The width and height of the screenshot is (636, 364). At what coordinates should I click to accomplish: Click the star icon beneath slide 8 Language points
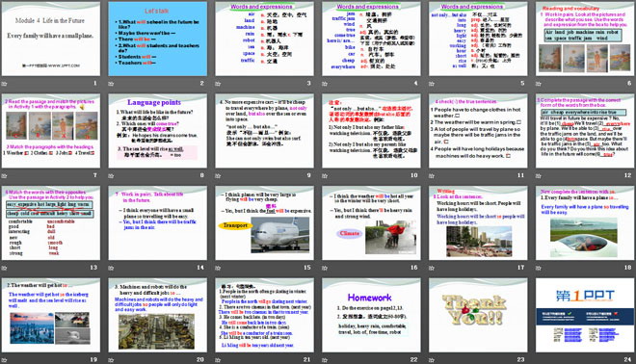(111, 176)
